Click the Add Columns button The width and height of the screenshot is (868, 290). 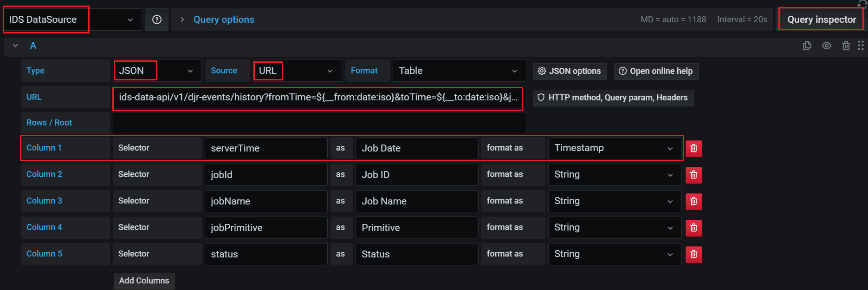click(144, 281)
